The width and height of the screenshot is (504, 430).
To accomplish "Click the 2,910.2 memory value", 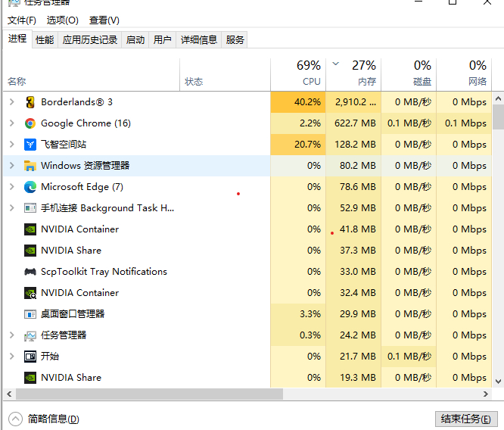I will 355,102.
